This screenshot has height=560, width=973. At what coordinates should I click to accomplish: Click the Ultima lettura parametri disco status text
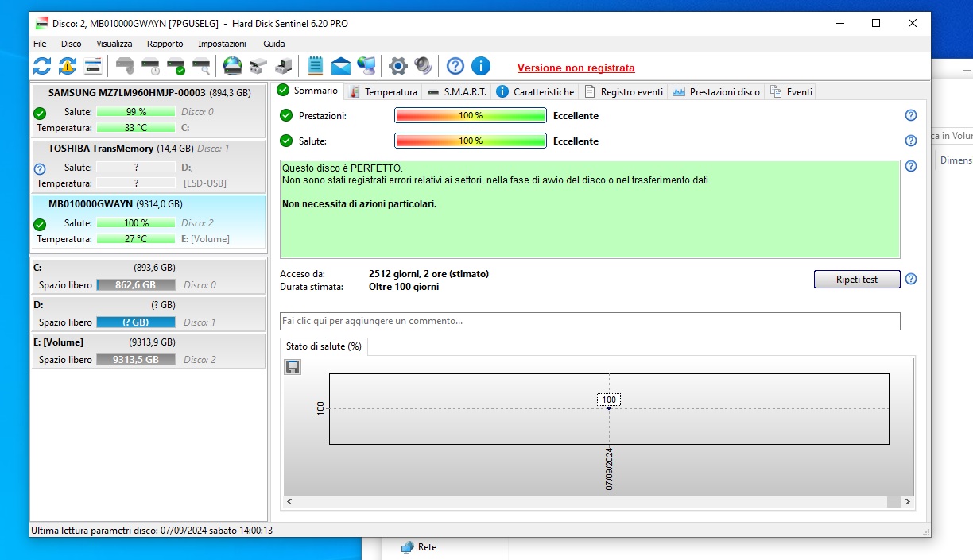pyautogui.click(x=152, y=530)
